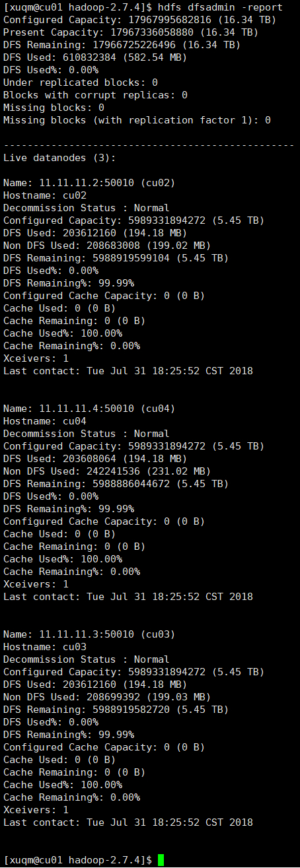Viewport: 300px width, 868px height.
Task: Click the Blocks with corrupt replicas line
Action: [95, 95]
